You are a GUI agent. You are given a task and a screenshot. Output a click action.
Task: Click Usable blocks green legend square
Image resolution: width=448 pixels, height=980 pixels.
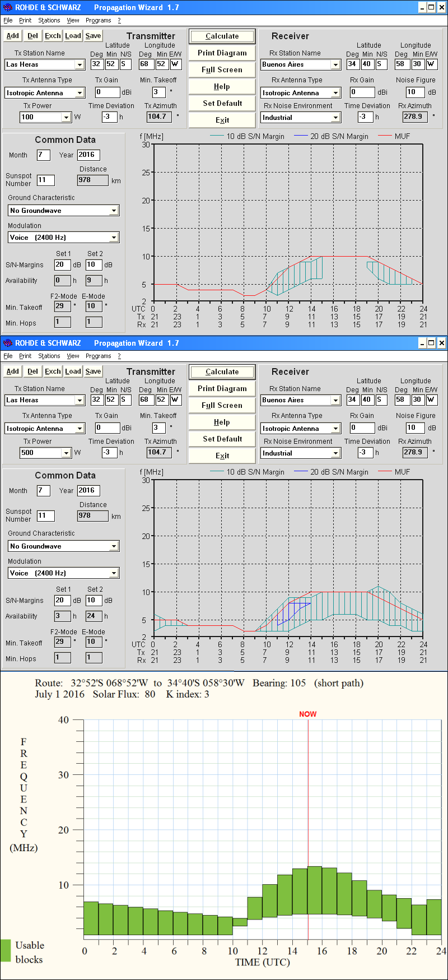(x=6, y=951)
